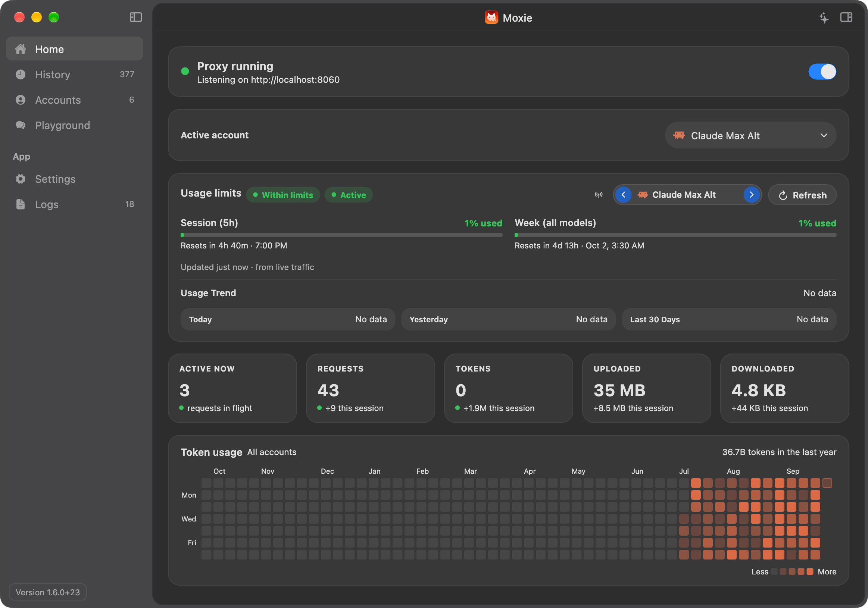Click the Within limits status badge

(x=283, y=195)
